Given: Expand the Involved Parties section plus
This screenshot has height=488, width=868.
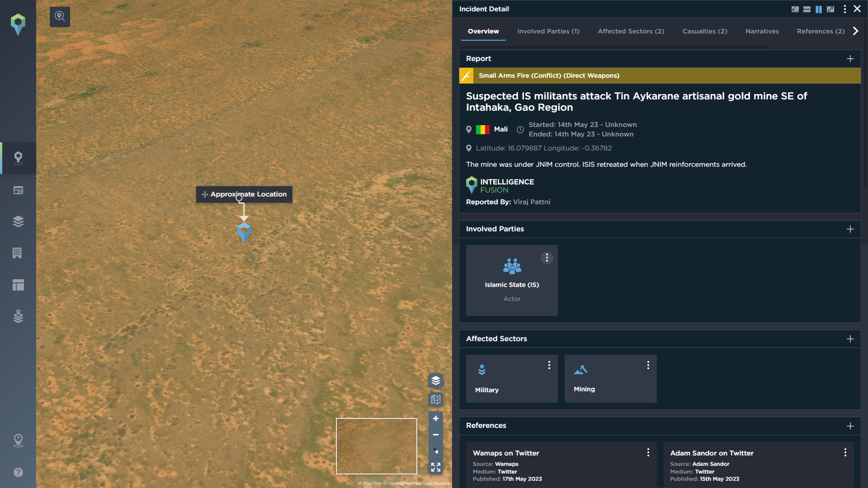Looking at the screenshot, I should pyautogui.click(x=850, y=229).
